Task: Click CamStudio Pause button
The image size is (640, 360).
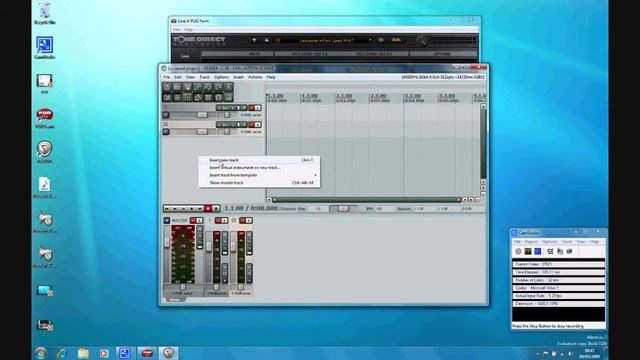Action: tap(528, 251)
